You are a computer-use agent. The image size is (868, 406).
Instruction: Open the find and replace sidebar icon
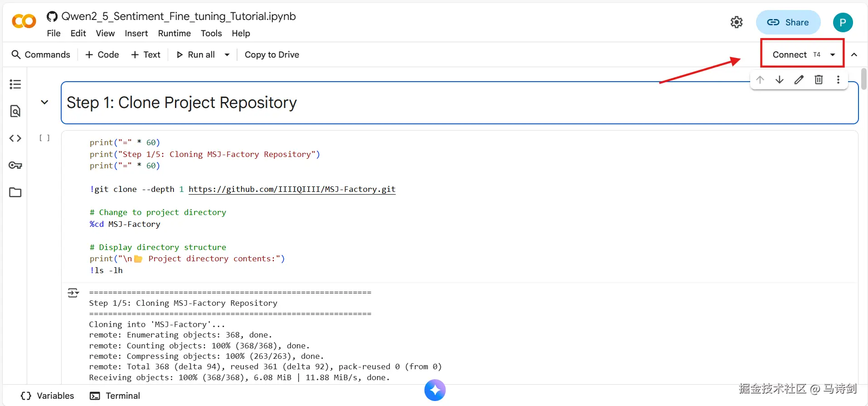coord(15,111)
